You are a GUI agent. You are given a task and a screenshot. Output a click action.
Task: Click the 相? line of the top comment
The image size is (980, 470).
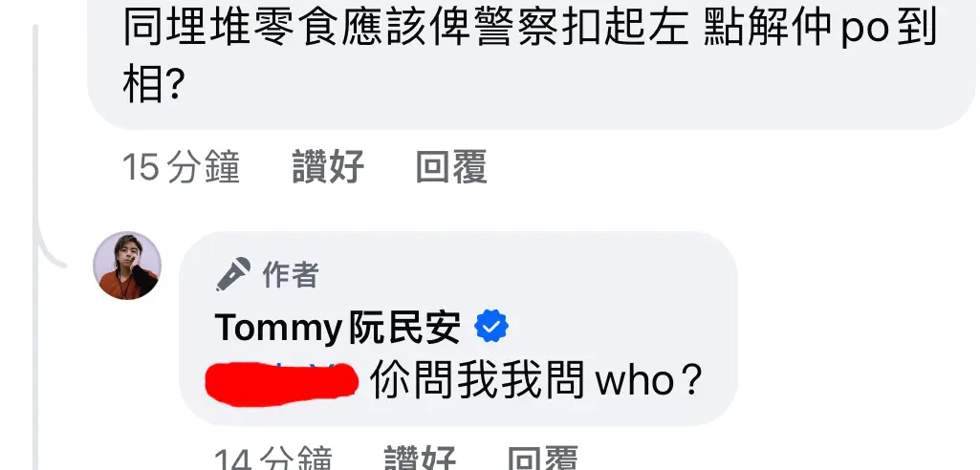[153, 86]
